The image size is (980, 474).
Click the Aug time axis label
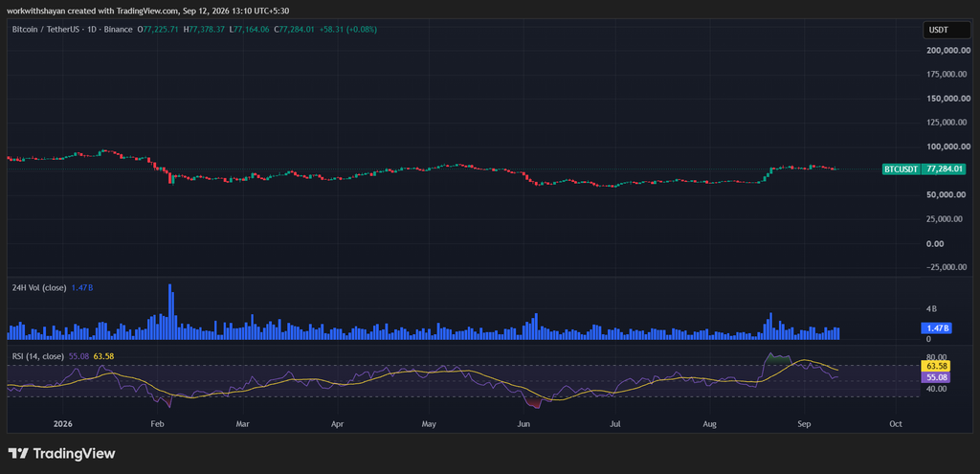[x=709, y=424]
